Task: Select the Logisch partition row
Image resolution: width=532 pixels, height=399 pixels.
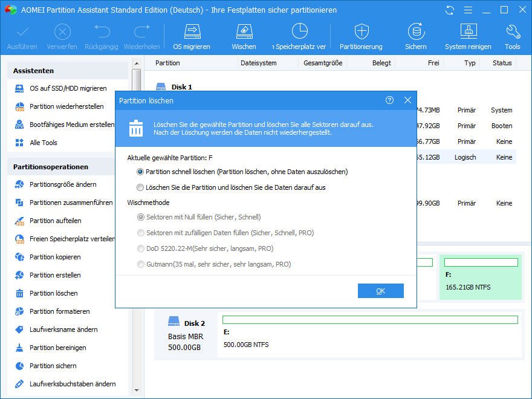Action: [x=467, y=157]
